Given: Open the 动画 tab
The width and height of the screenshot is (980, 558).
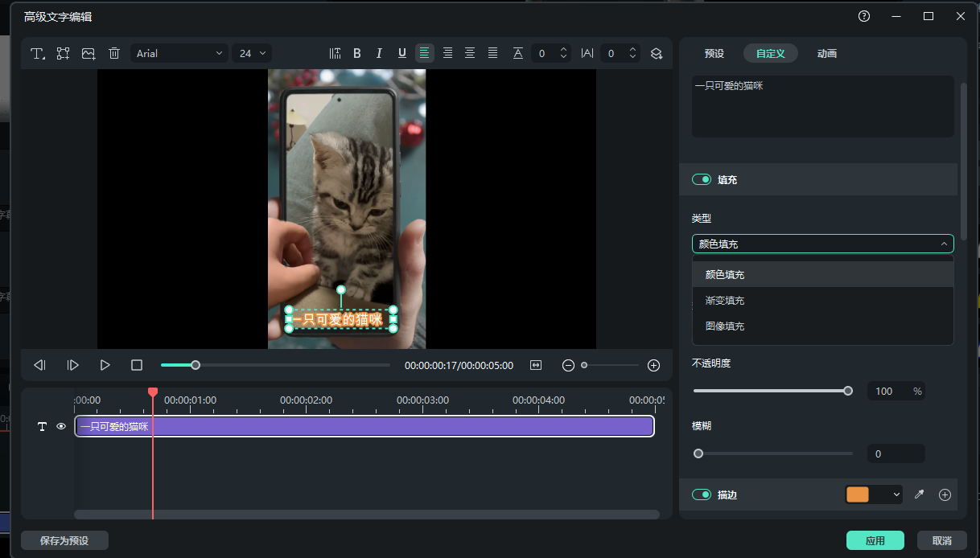Looking at the screenshot, I should (826, 53).
